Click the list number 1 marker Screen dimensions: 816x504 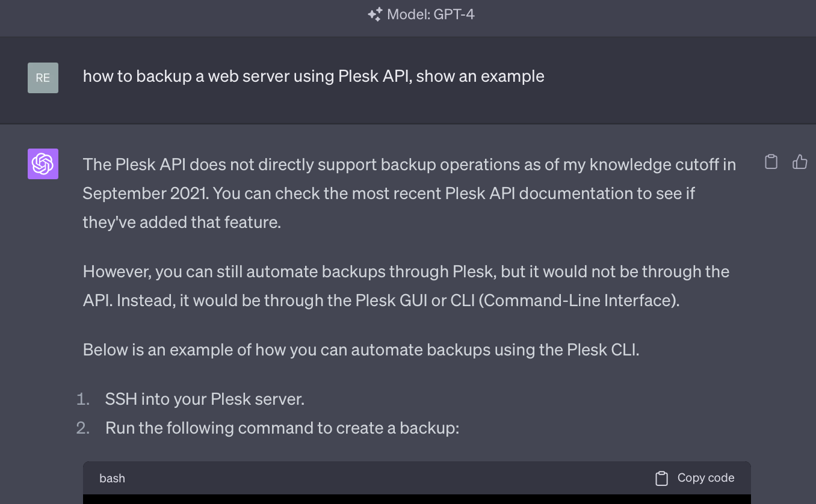[83, 399]
